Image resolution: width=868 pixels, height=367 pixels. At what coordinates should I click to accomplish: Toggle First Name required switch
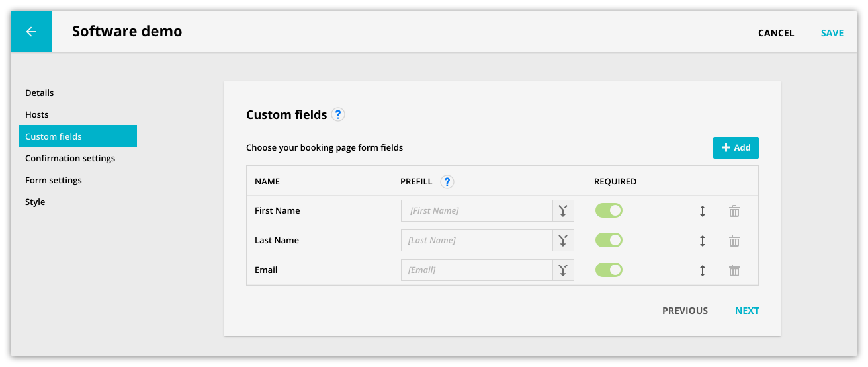[x=609, y=210]
